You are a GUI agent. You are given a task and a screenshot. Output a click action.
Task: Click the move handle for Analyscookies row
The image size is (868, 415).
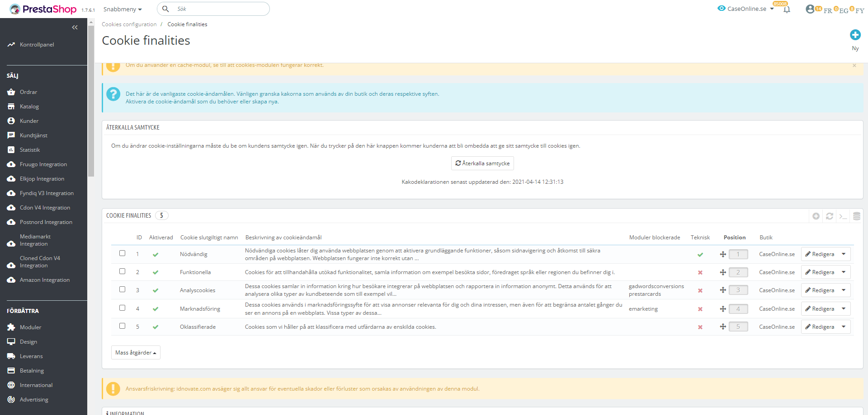click(723, 290)
